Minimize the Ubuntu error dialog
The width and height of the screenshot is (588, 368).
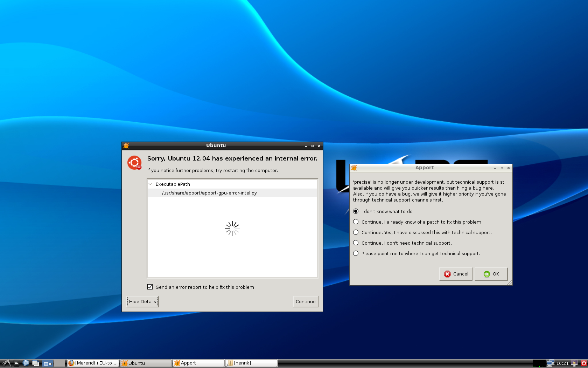(306, 146)
